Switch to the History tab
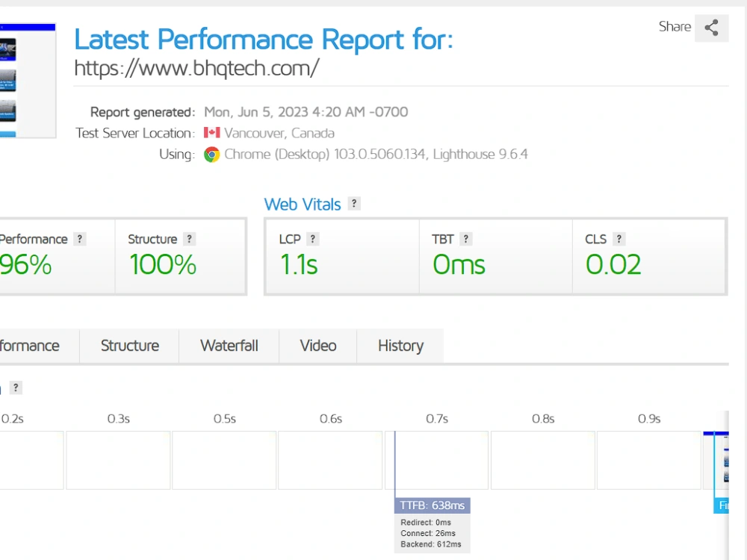The image size is (747, 560). (x=400, y=346)
